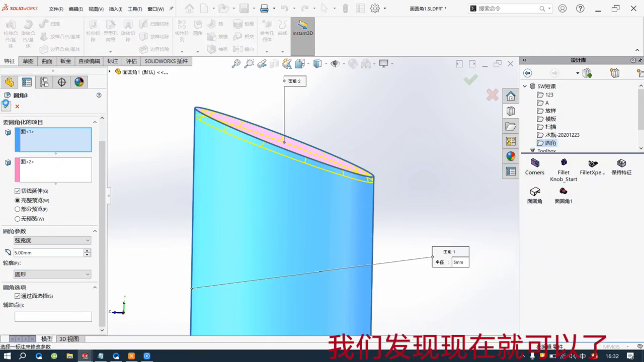
Task: Open the DisplayManager appearance tab icon
Action: coord(79,82)
